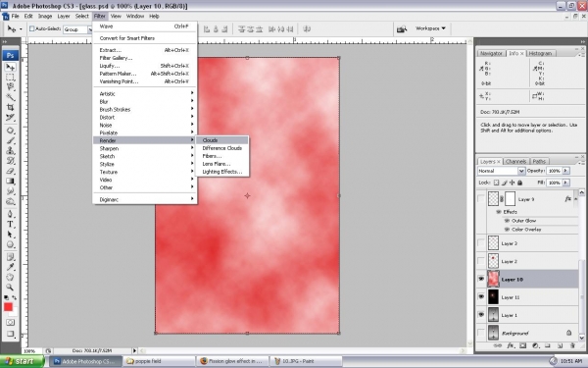Select the Shape tool

[10, 244]
